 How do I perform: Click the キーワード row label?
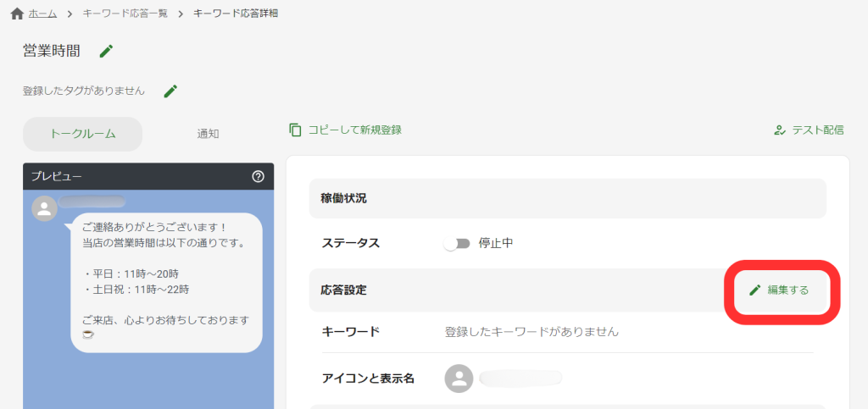coord(351,332)
